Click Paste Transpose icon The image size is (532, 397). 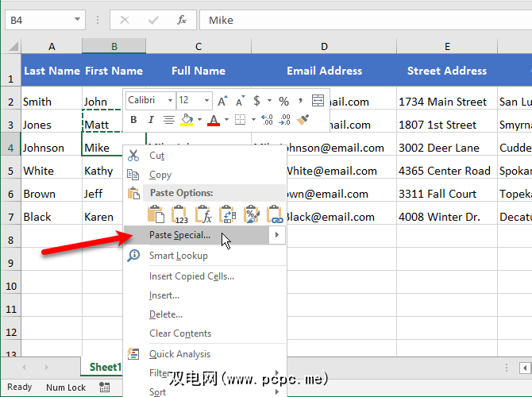pyautogui.click(x=228, y=214)
